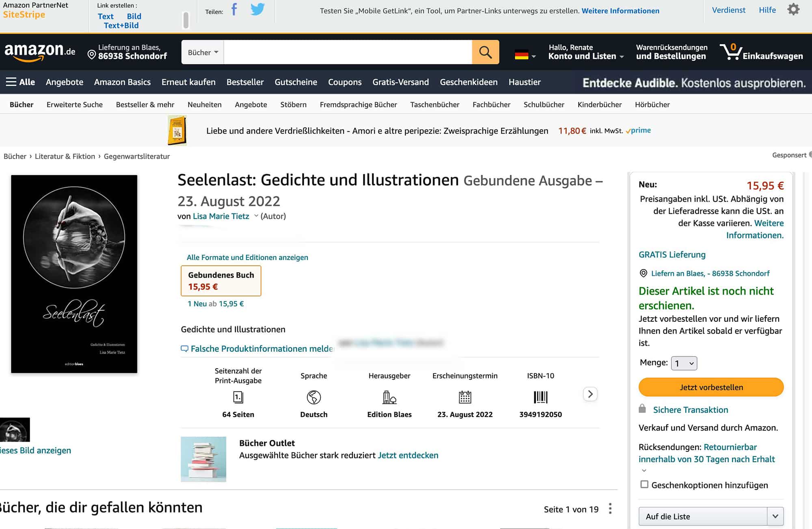The image size is (812, 529).
Task: Open author link Lisa Marie Tietz
Action: click(221, 216)
